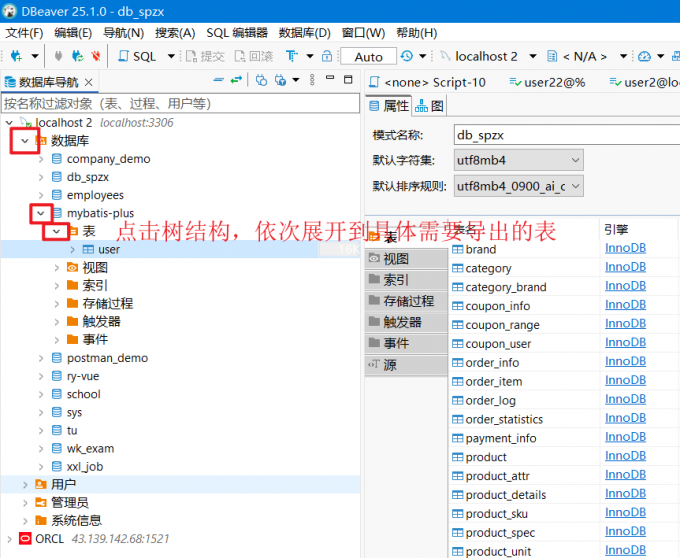Expand the ORCL connection node
Image resolution: width=680 pixels, height=558 pixels.
tap(9, 539)
